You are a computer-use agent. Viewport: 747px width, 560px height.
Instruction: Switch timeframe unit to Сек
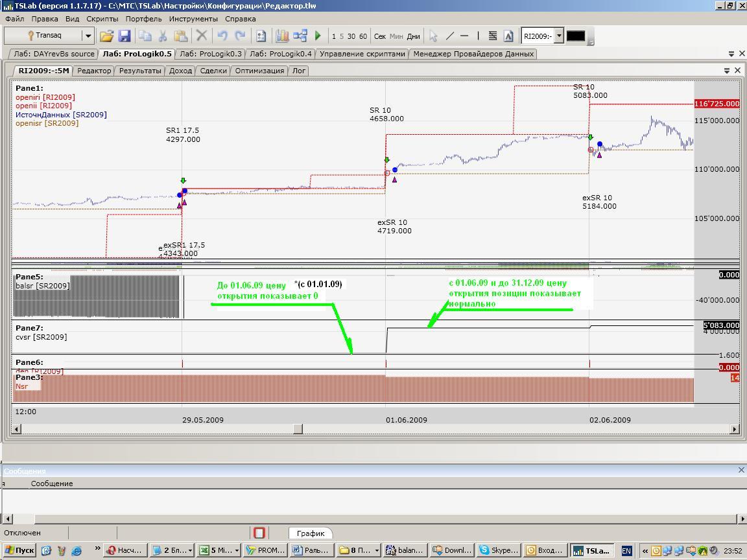click(x=380, y=36)
